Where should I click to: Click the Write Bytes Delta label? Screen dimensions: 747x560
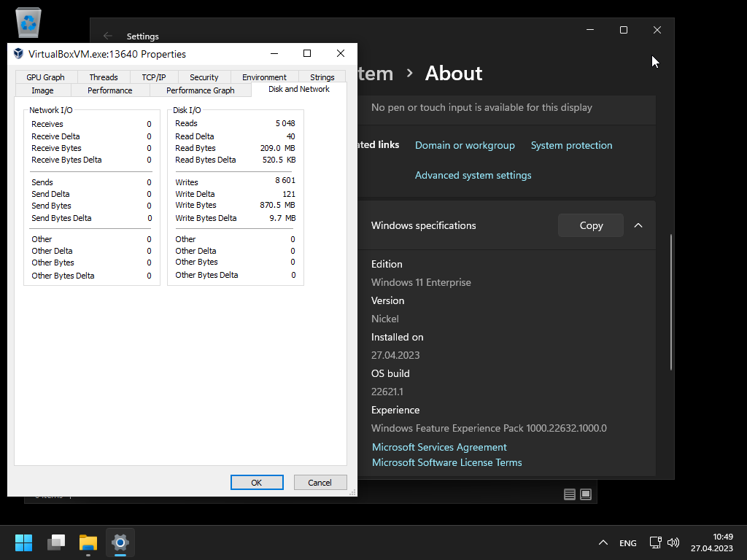click(206, 218)
